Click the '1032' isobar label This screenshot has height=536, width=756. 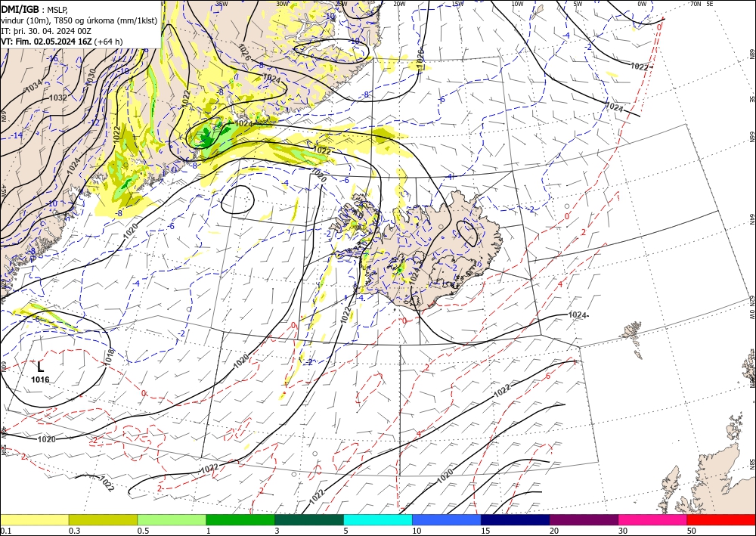58,98
